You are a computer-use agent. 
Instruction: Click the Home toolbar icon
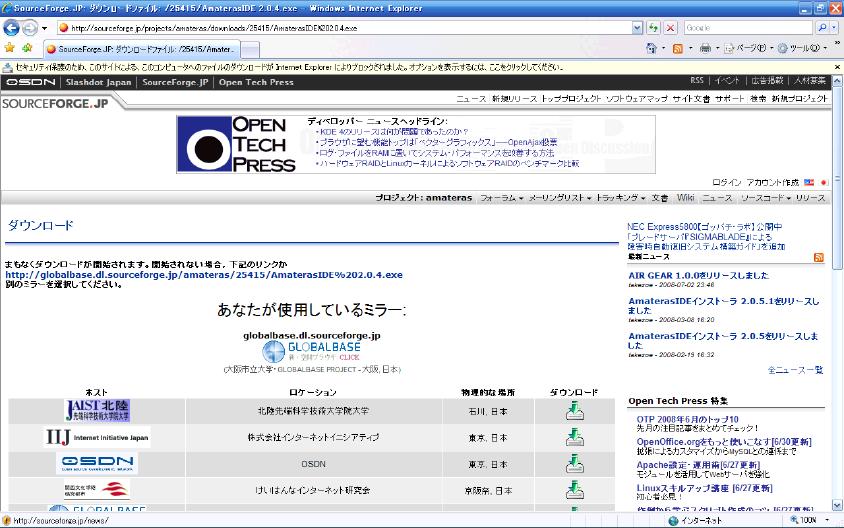click(x=651, y=48)
